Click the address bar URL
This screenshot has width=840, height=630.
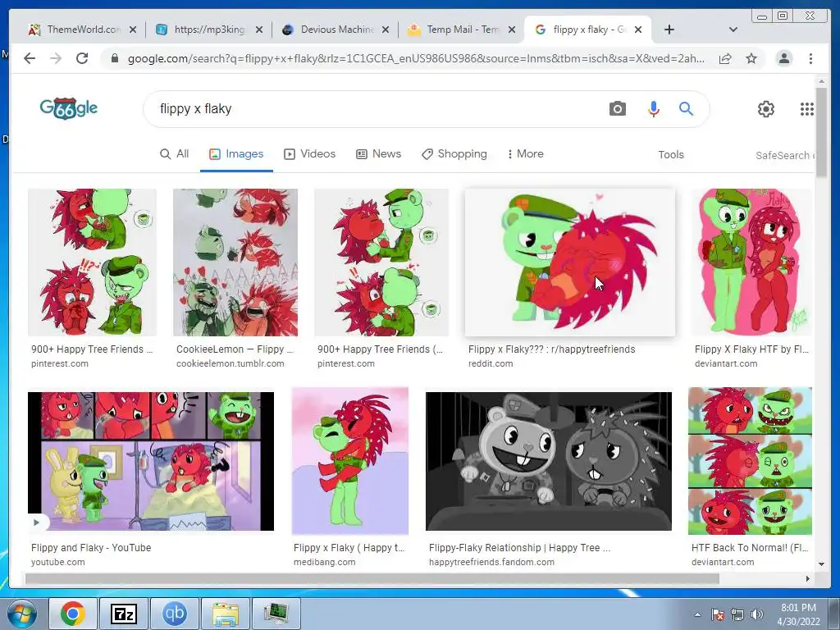point(416,58)
